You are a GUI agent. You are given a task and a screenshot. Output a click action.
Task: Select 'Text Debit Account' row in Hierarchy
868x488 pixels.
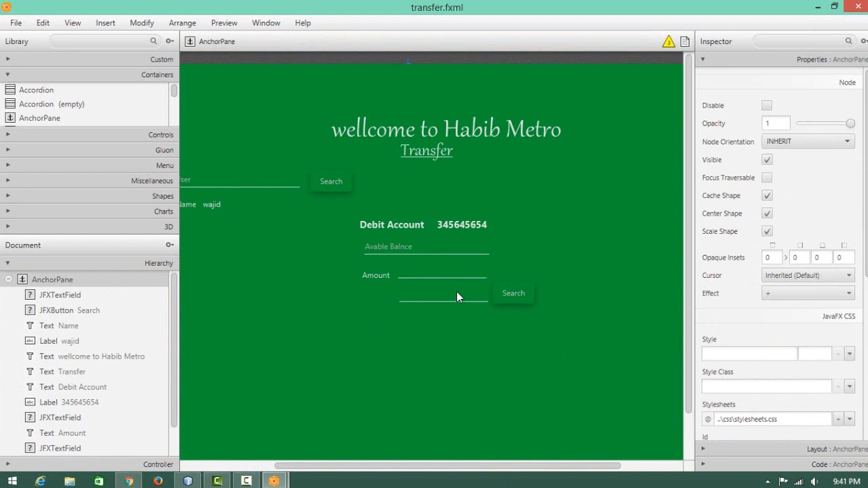(x=85, y=387)
